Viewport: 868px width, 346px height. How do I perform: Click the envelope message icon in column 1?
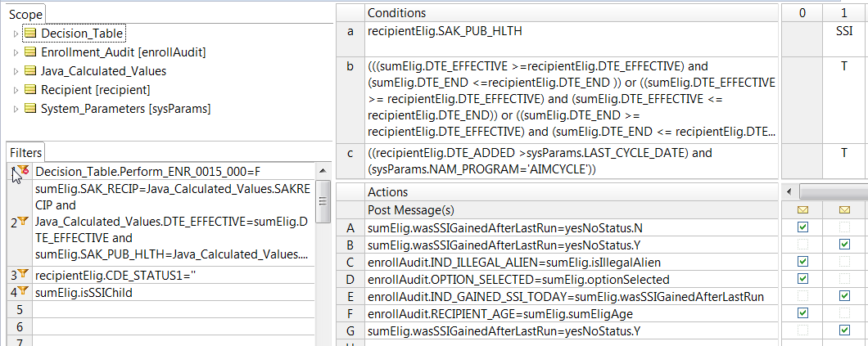click(x=844, y=210)
